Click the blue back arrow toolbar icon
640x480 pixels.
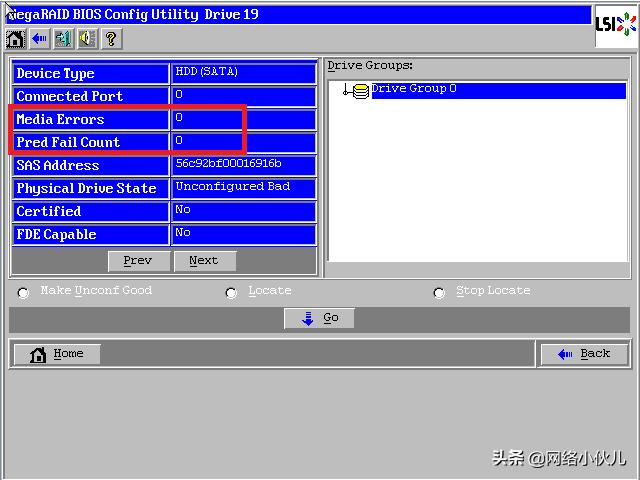point(40,39)
